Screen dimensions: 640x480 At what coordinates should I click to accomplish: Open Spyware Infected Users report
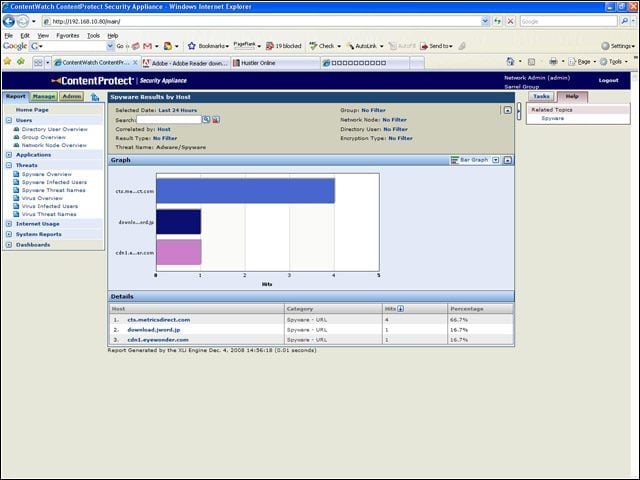tap(54, 182)
